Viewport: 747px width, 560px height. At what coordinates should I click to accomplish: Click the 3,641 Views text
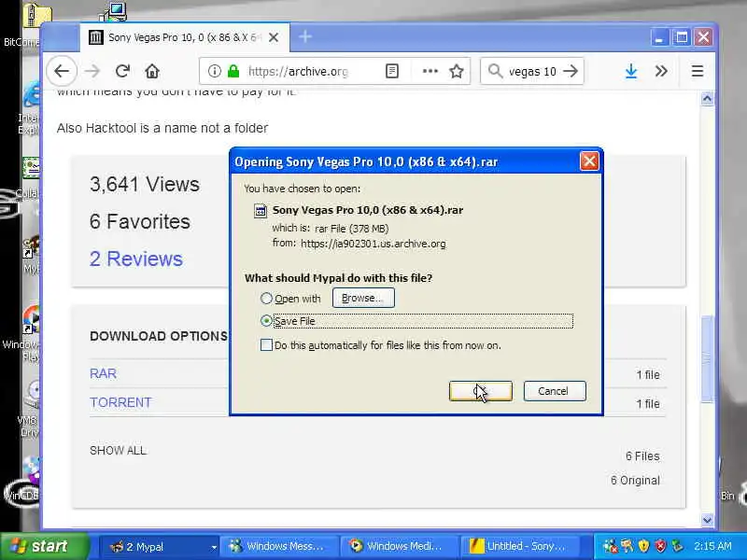click(145, 185)
